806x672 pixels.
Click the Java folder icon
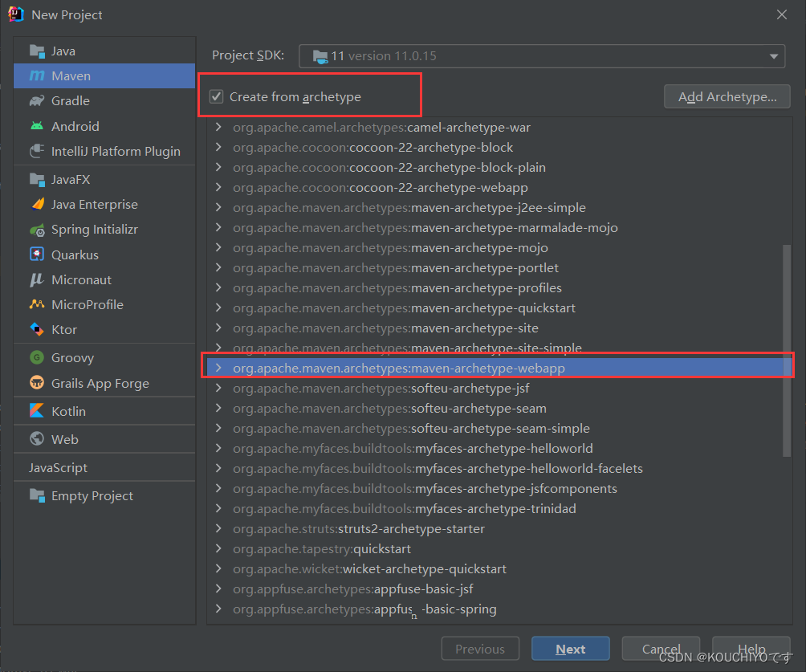[37, 51]
